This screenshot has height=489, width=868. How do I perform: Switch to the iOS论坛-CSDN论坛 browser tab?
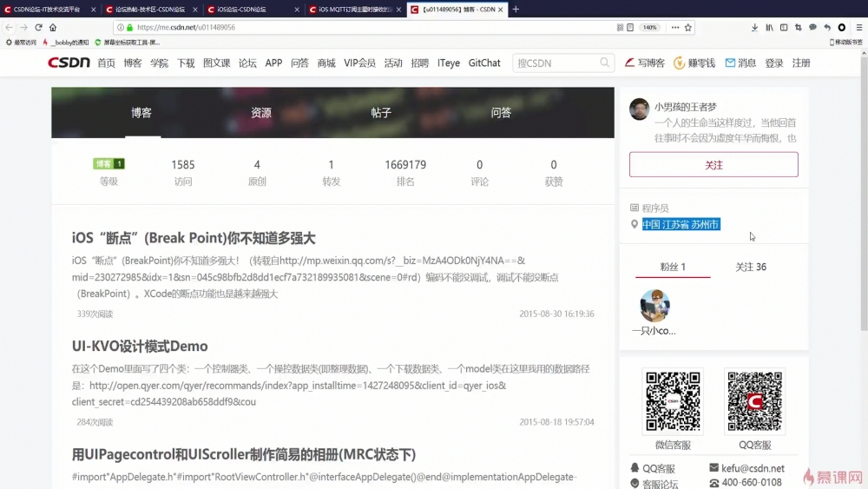[253, 10]
